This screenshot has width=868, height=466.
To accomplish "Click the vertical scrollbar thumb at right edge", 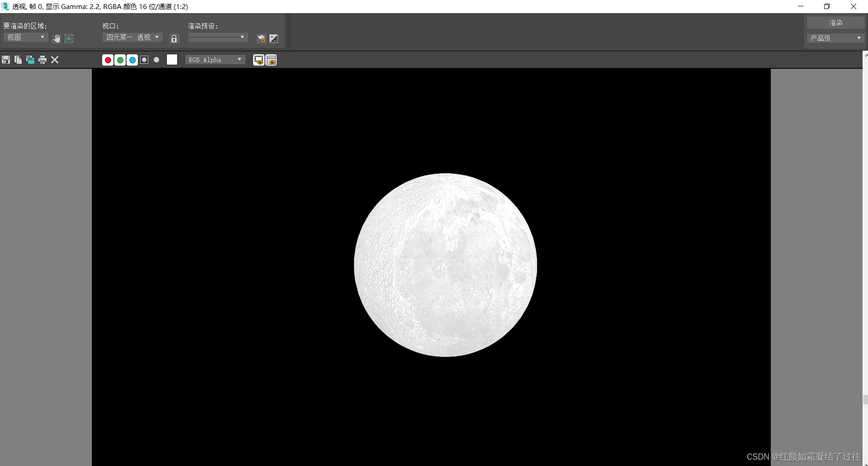I will [x=865, y=399].
